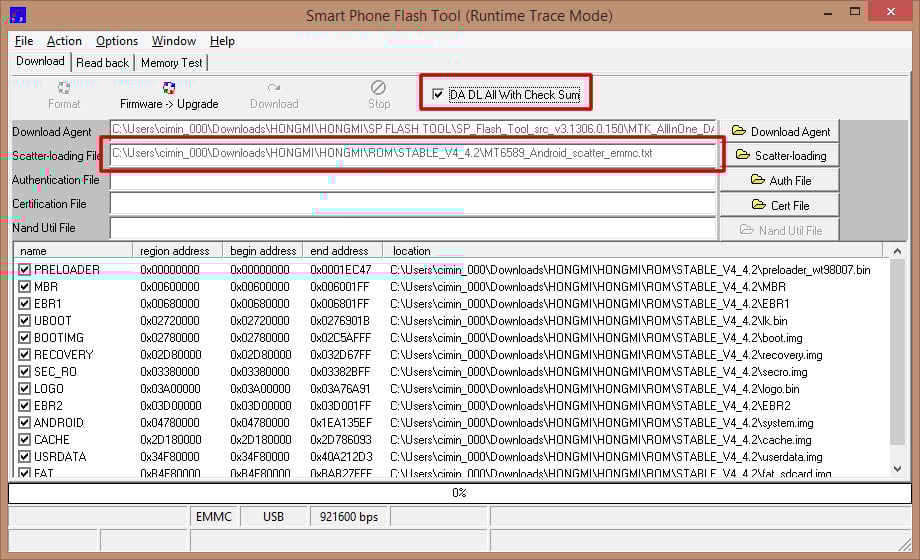Viewport: 920px width, 560px height.
Task: Click the Download toolbar icon
Action: tap(274, 88)
